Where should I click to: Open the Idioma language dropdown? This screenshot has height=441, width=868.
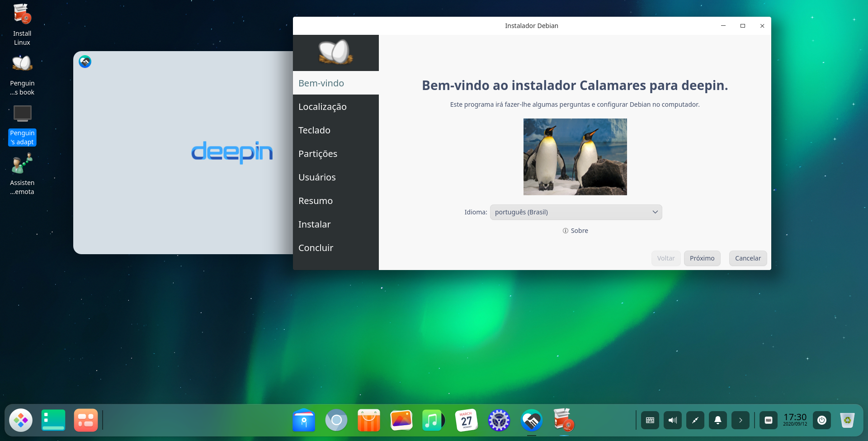click(x=576, y=212)
